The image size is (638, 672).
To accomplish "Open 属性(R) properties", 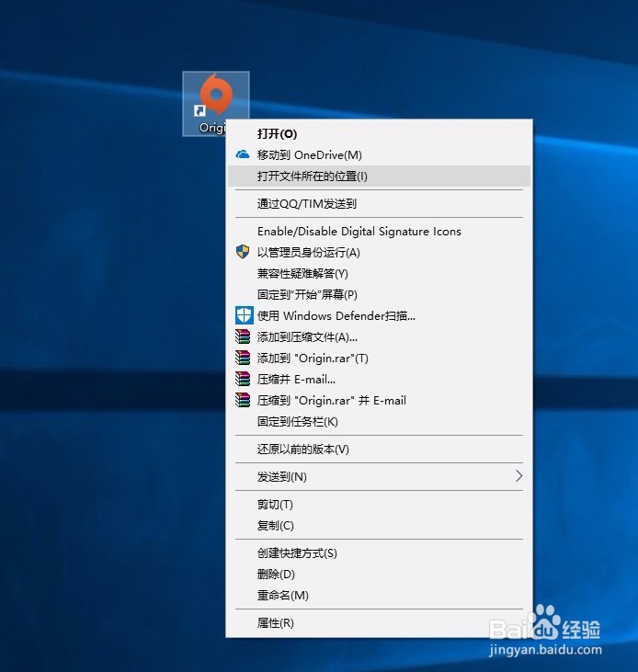I will pyautogui.click(x=379, y=623).
